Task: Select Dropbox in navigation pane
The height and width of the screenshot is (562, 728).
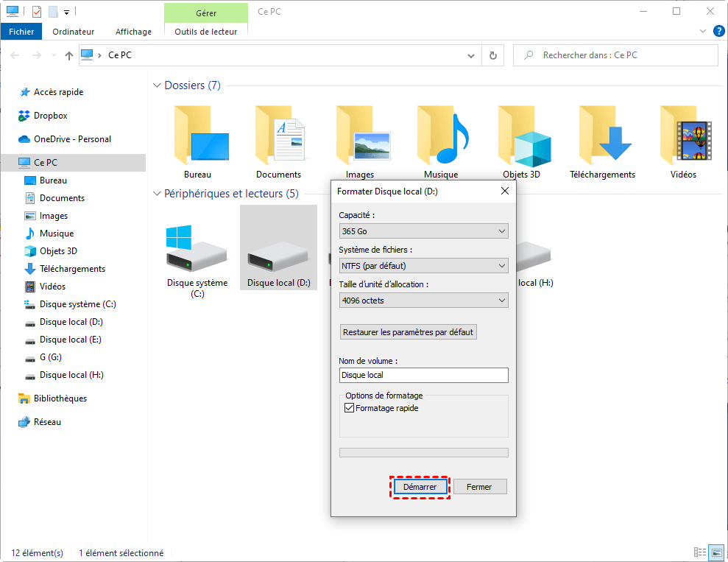Action: click(50, 115)
